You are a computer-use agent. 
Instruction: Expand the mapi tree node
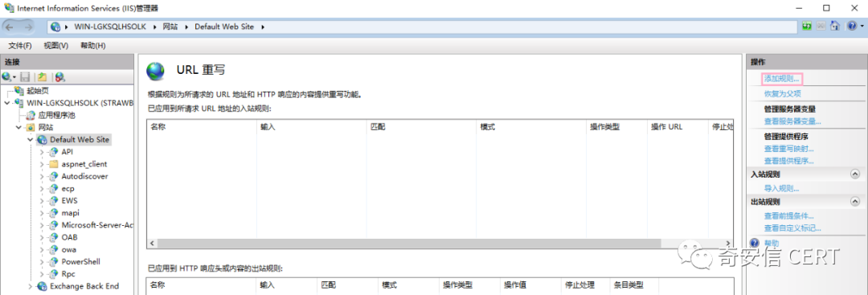pos(42,212)
